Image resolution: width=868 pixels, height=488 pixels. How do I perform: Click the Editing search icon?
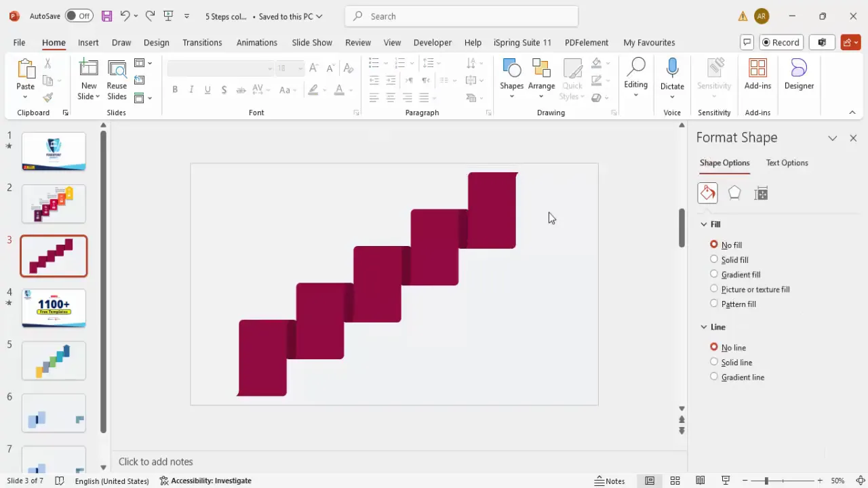click(x=636, y=67)
